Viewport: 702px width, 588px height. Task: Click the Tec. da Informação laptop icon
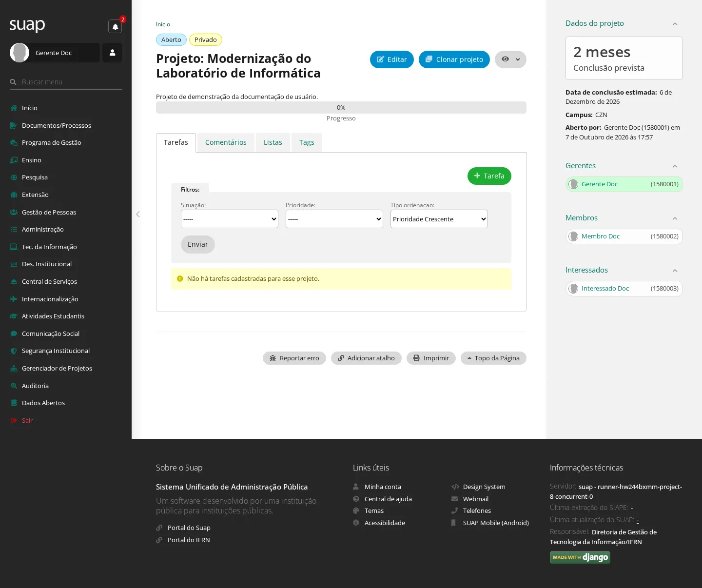click(14, 247)
